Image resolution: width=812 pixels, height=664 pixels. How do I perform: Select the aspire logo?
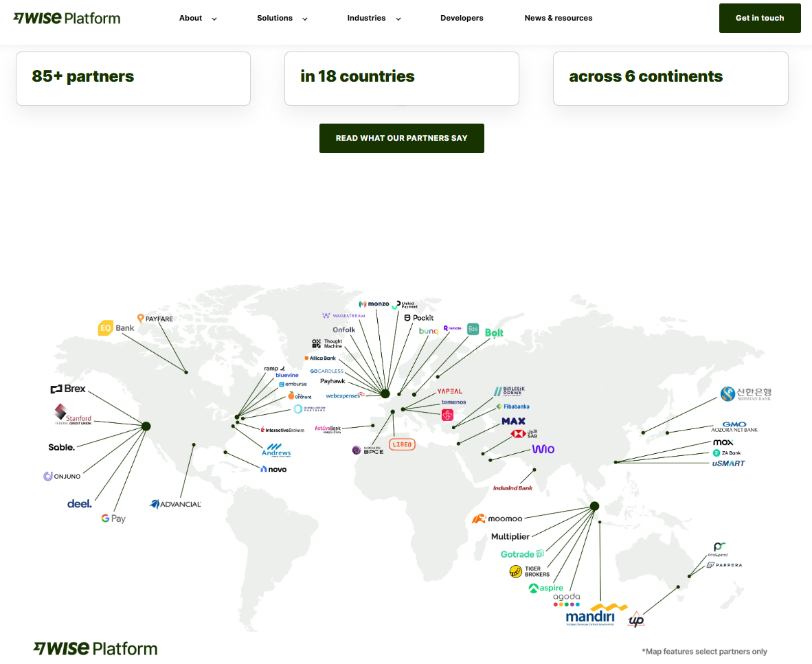coord(546,588)
